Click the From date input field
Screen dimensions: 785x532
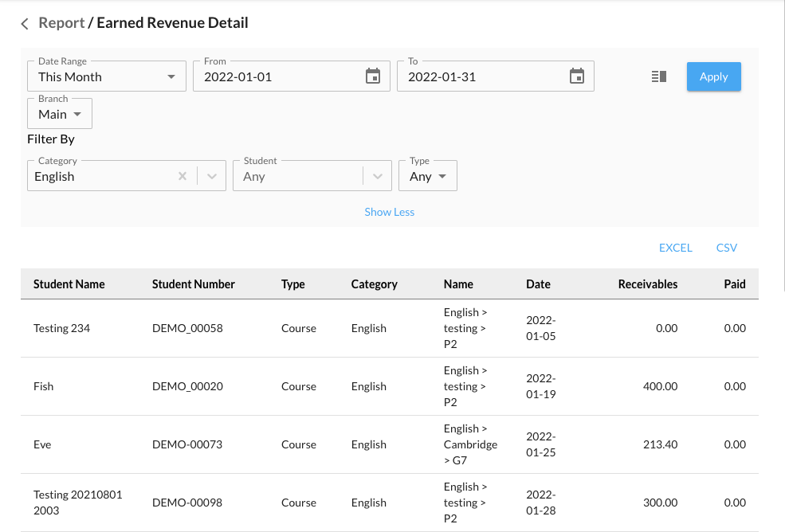[x=279, y=76]
